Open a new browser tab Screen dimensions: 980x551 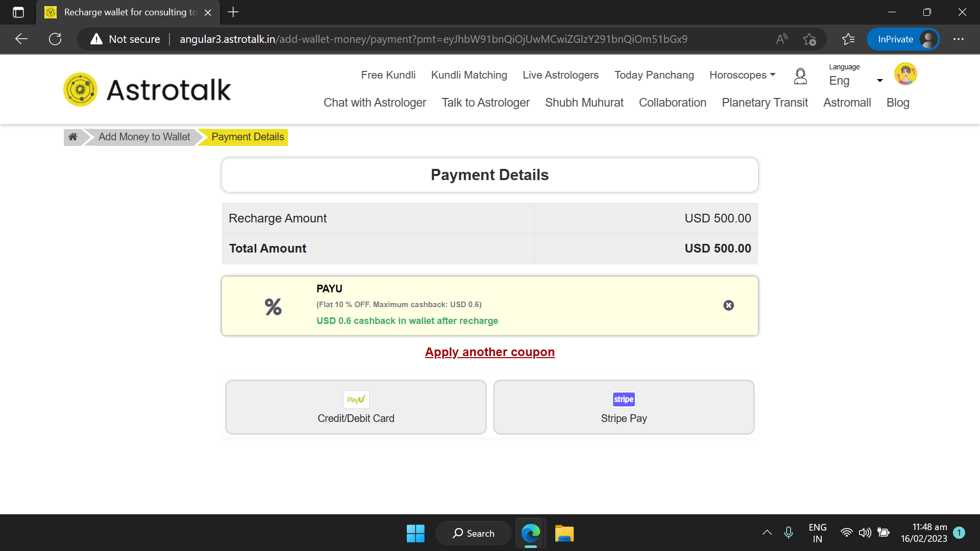[x=233, y=12]
